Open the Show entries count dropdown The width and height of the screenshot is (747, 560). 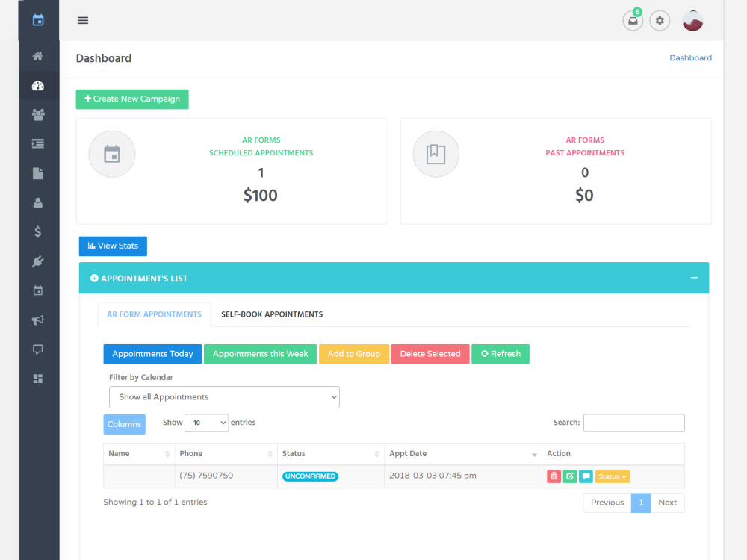click(207, 423)
